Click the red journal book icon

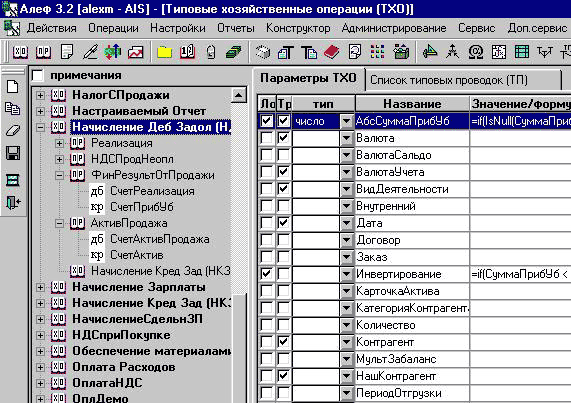187,52
